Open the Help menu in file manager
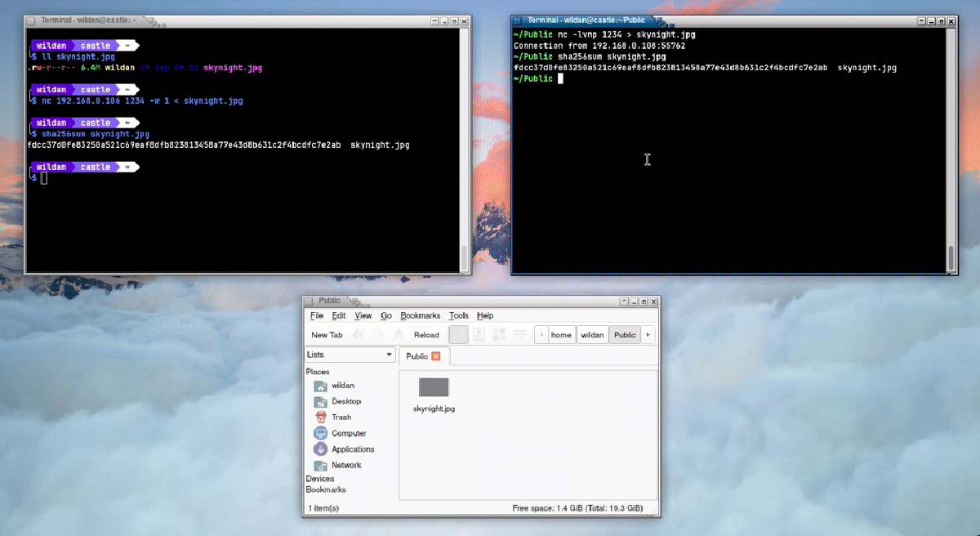The height and width of the screenshot is (536, 980). [x=485, y=315]
